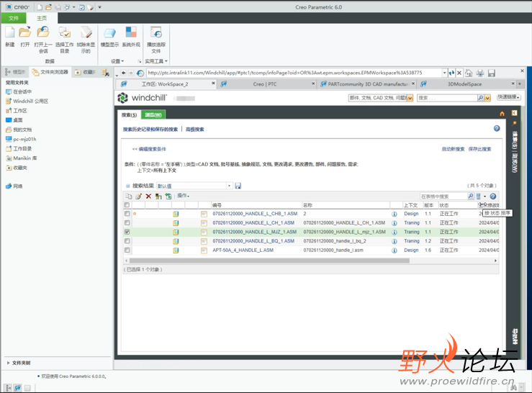
Task: Uncheck the HANDLE_L_MJZ_1.ASM row checkbox
Action: (127, 232)
